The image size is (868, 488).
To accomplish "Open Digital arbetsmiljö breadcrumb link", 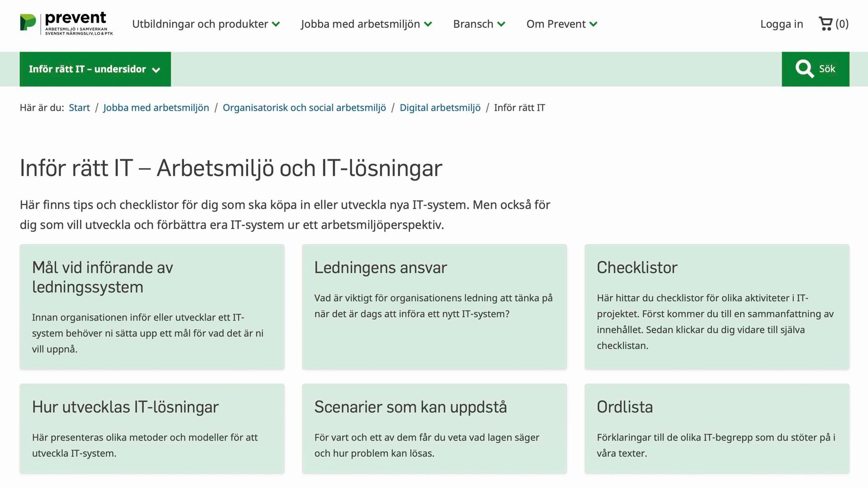I will click(x=440, y=108).
